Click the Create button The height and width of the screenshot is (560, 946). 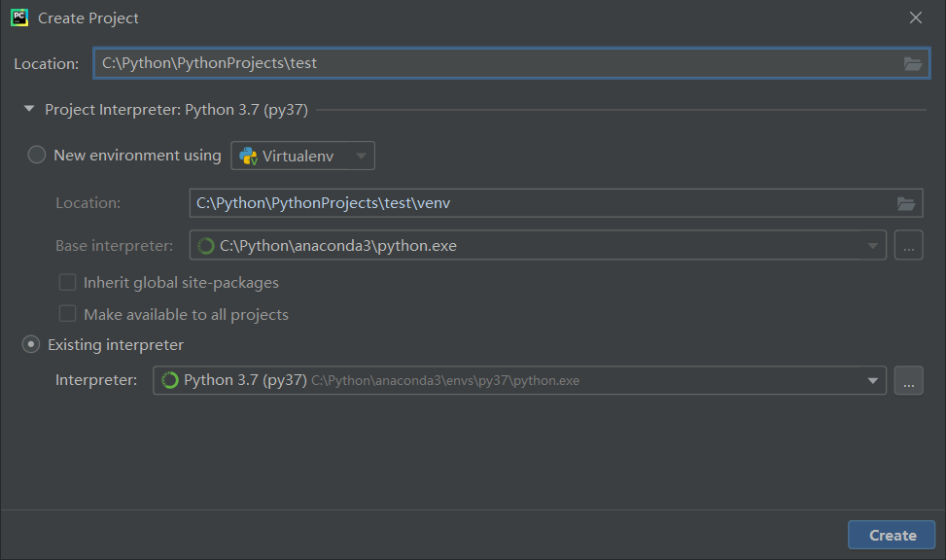click(x=892, y=535)
